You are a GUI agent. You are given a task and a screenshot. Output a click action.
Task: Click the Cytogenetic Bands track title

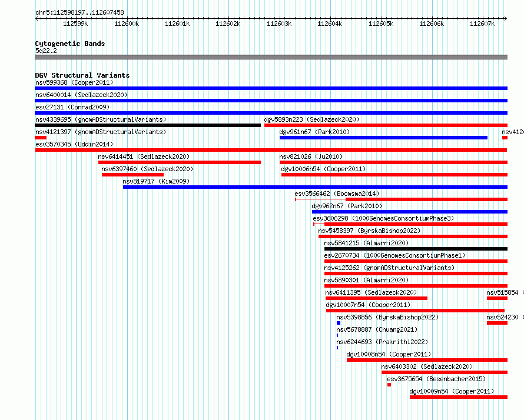70,44
